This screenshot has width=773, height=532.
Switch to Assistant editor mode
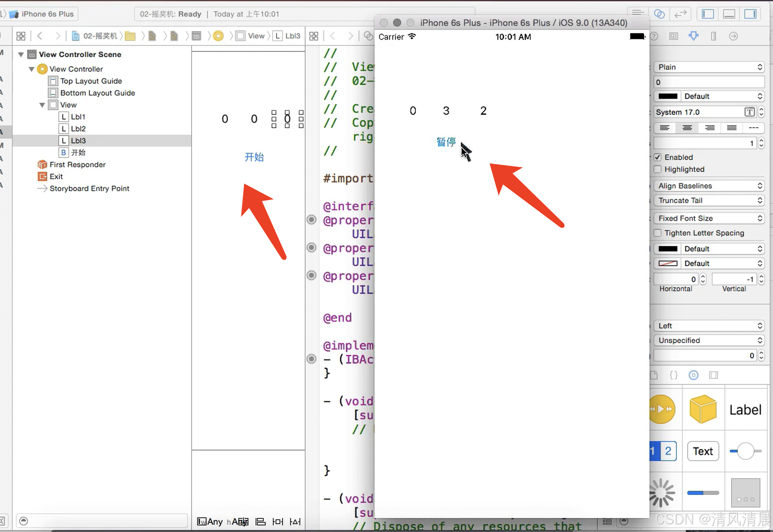(x=659, y=14)
